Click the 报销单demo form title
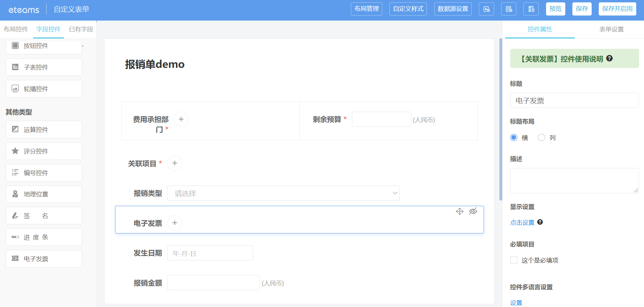 (155, 64)
